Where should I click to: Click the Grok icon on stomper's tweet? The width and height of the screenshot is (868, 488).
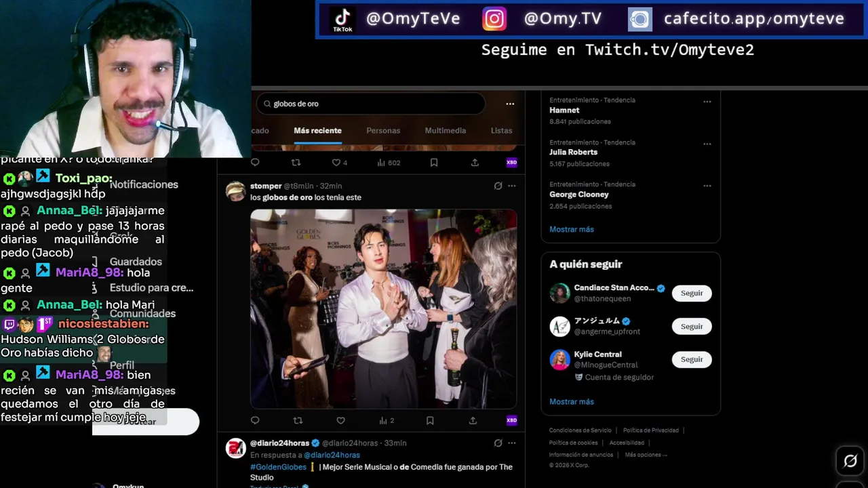(498, 186)
